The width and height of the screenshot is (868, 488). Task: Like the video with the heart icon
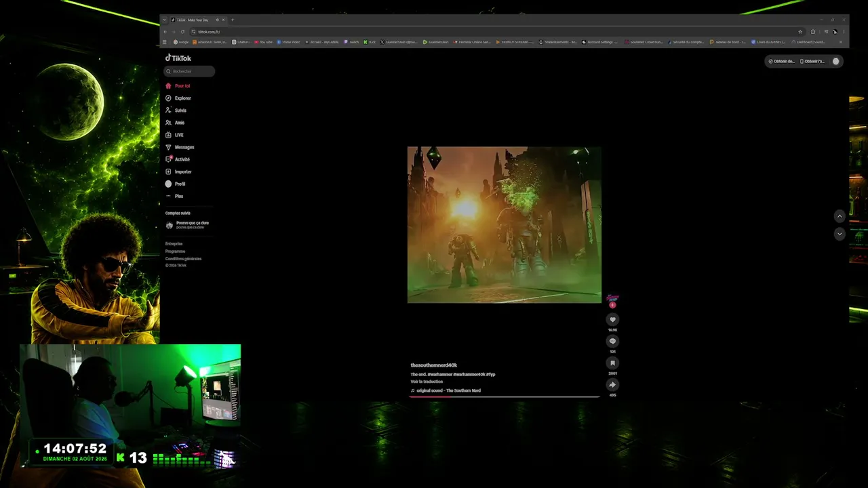[612, 319]
